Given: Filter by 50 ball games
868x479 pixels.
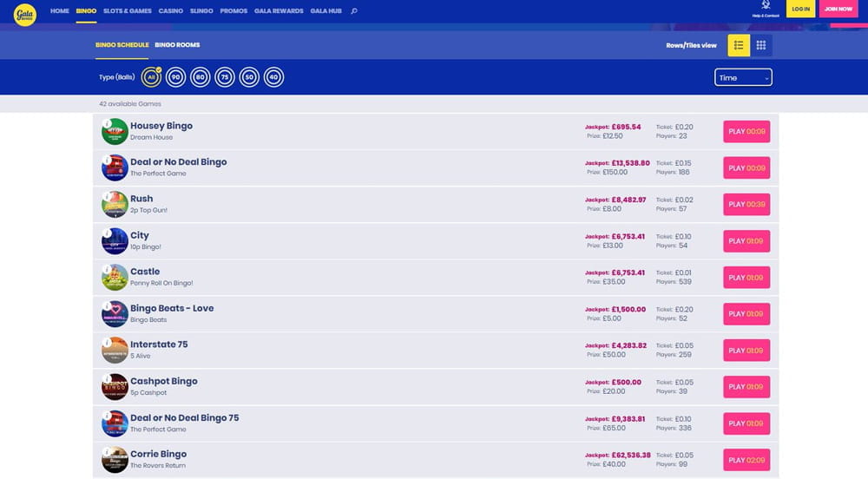Looking at the screenshot, I should (249, 77).
